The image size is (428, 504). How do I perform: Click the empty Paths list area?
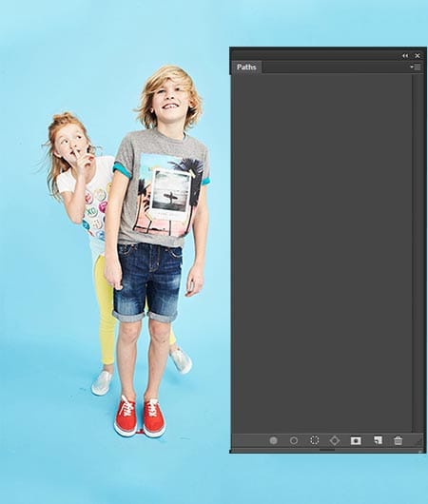click(321, 253)
